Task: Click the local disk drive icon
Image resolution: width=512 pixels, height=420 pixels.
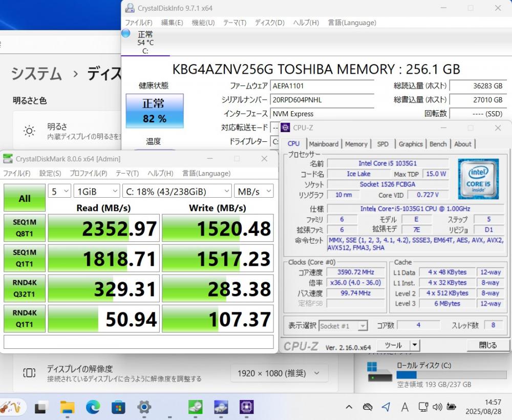Action: [379, 372]
